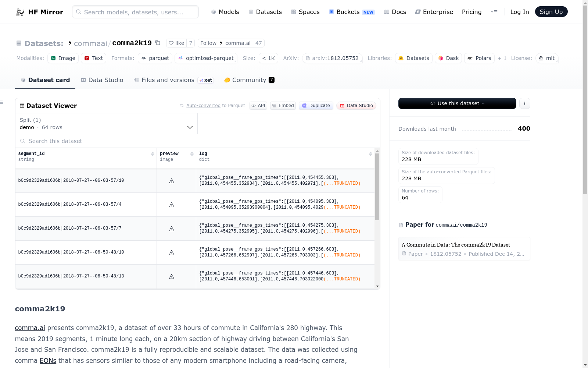The image size is (588, 368).
Task: Duplicate the dataset viewer
Action: pyautogui.click(x=316, y=106)
